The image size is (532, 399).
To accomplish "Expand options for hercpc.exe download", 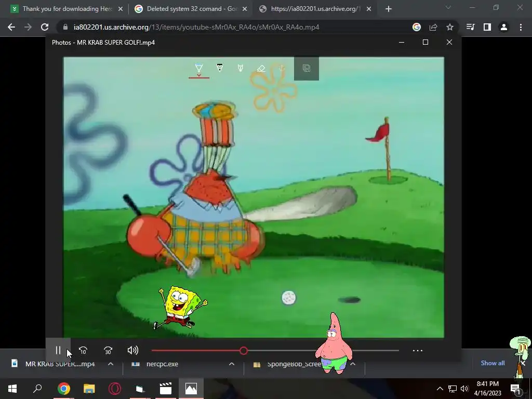I will 232,364.
